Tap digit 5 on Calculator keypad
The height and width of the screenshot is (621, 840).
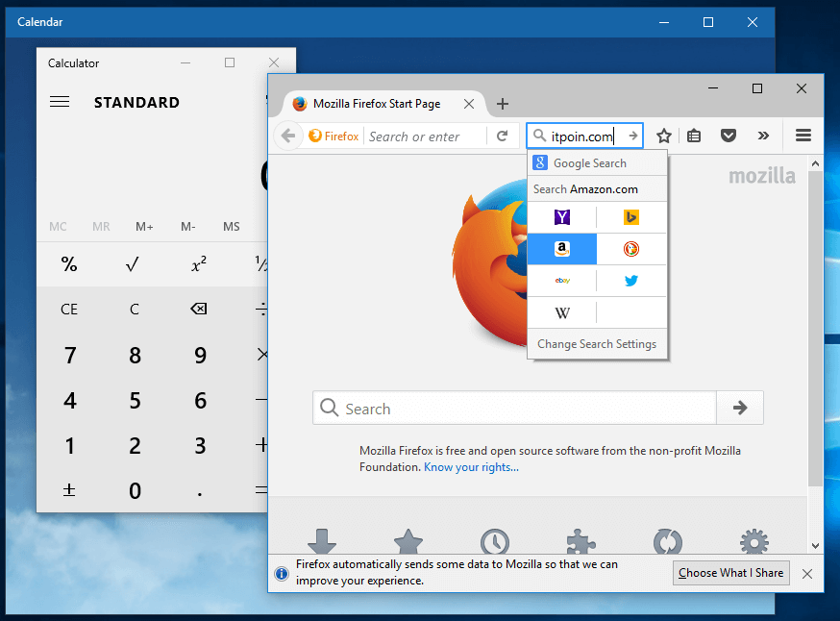click(135, 401)
